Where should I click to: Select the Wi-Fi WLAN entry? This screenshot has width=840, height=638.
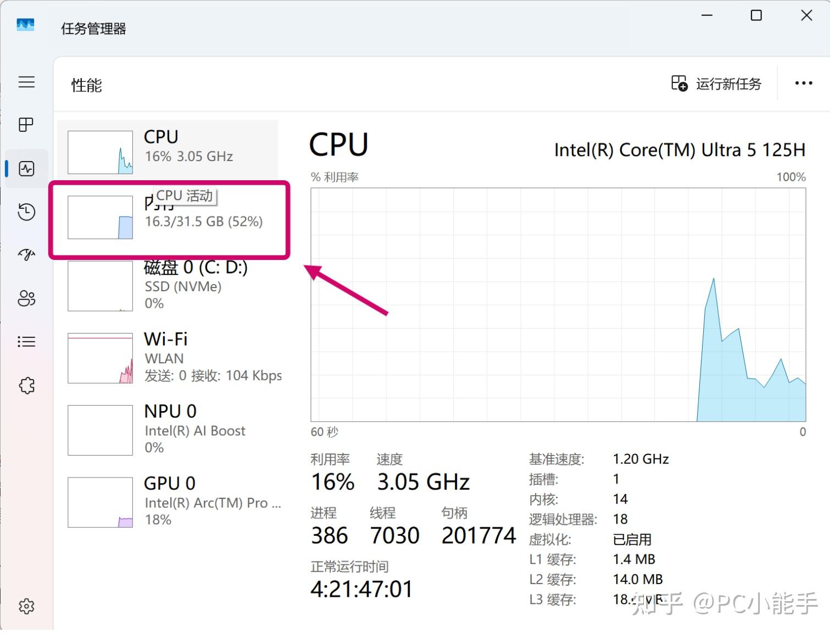[x=168, y=358]
